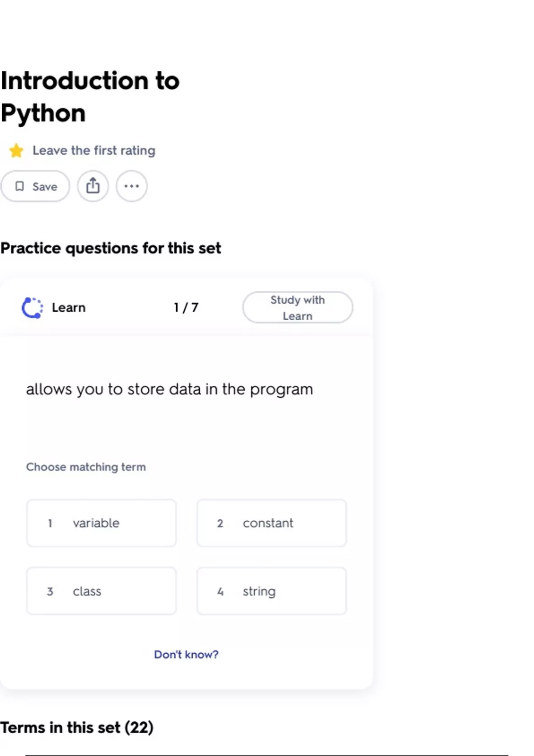The width and height of the screenshot is (534, 756).
Task: Click the Learn mode circular icon
Action: tap(32, 307)
